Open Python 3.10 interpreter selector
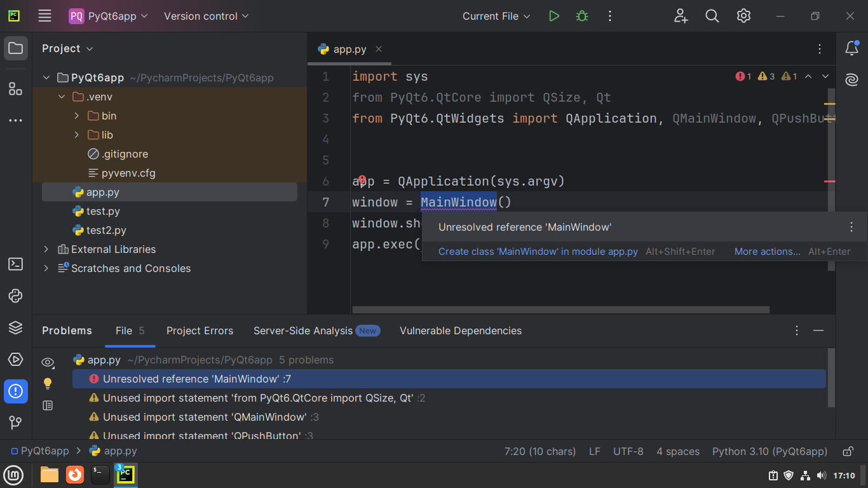The height and width of the screenshot is (488, 868). [x=770, y=451]
